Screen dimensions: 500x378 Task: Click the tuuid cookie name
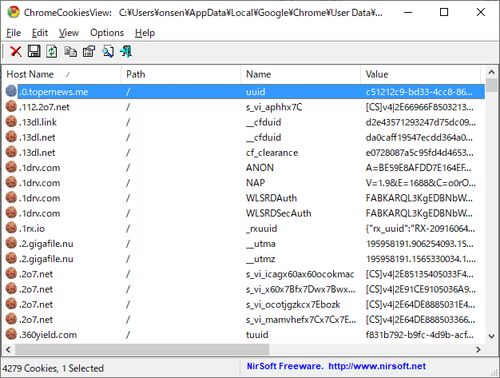coord(257,335)
